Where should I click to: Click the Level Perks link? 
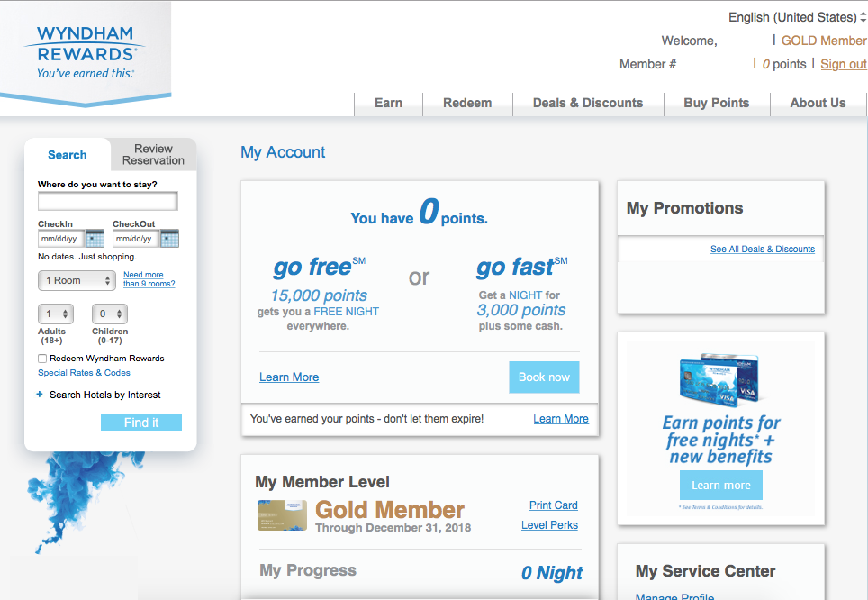coord(549,525)
